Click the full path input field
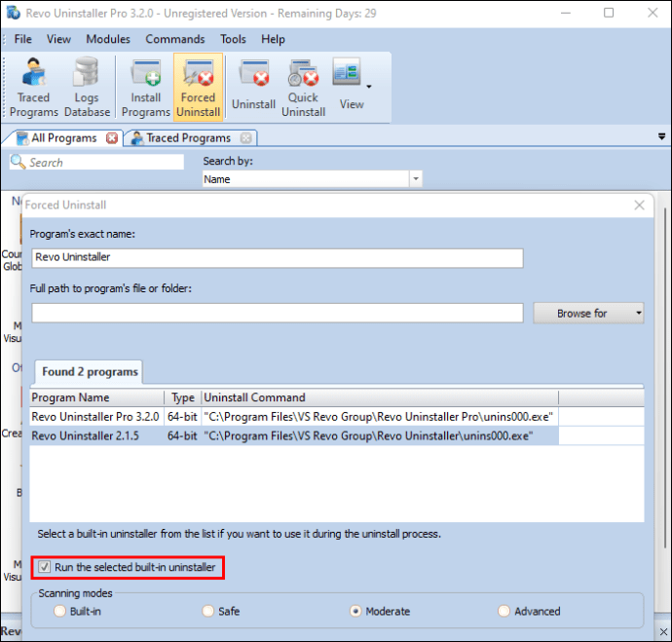 [x=278, y=313]
